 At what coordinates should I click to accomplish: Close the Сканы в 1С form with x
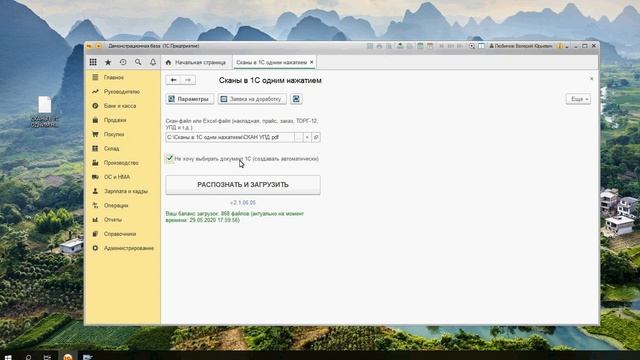coord(591,78)
